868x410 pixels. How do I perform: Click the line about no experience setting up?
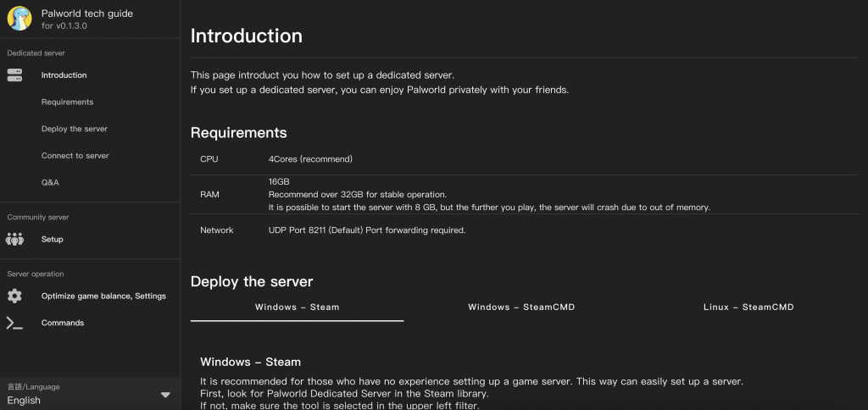tap(471, 382)
